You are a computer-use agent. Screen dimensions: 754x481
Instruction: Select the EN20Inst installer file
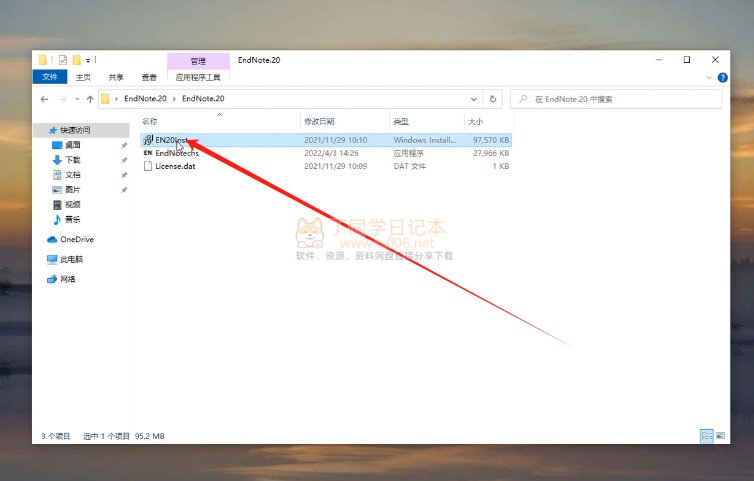point(170,140)
